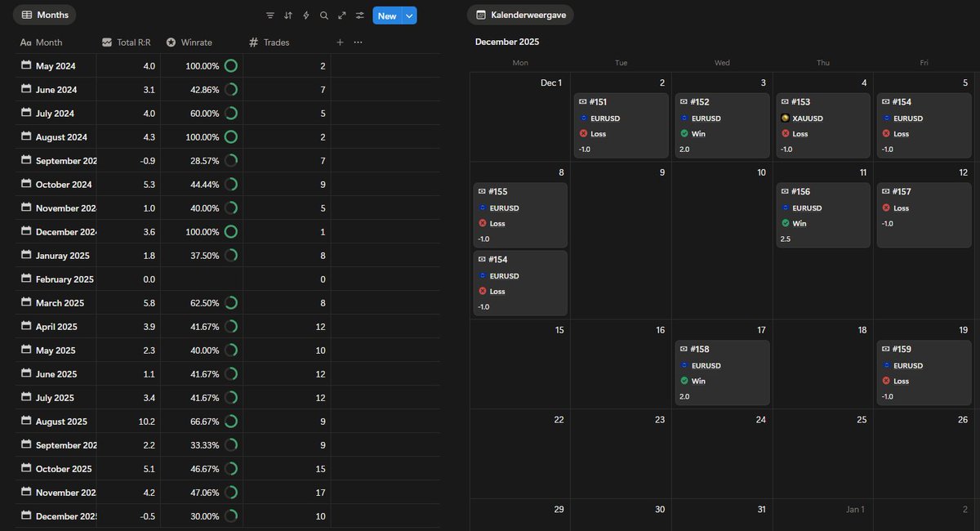
Task: Click red Loss icon on #157
Action: (887, 208)
